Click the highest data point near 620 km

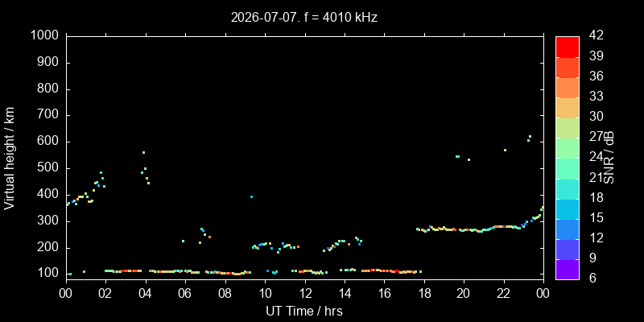coord(530,136)
